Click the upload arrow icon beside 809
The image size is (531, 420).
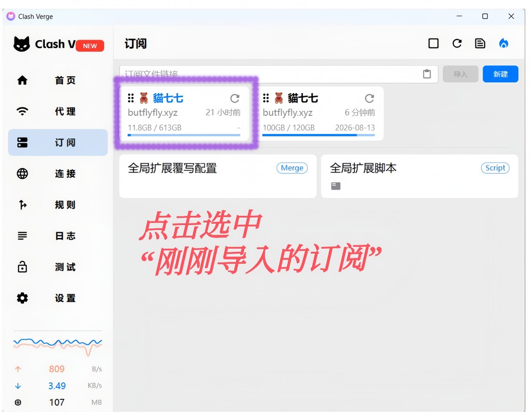point(18,369)
